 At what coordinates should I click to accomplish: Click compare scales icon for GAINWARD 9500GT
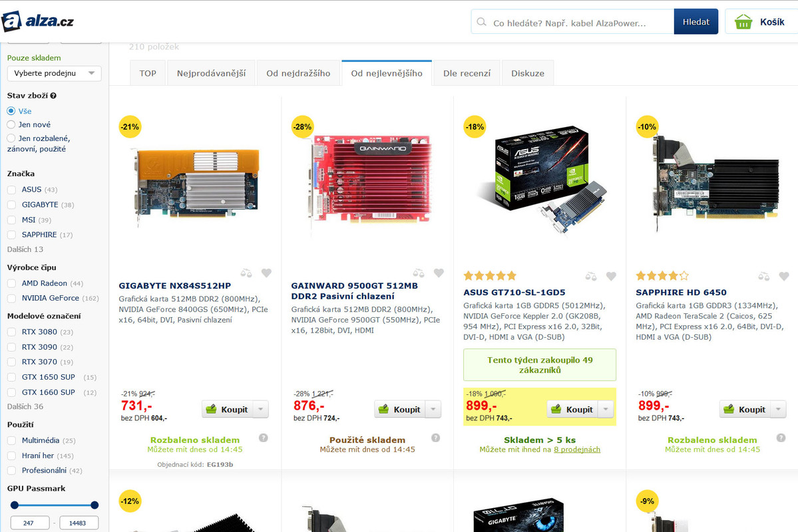(x=419, y=273)
